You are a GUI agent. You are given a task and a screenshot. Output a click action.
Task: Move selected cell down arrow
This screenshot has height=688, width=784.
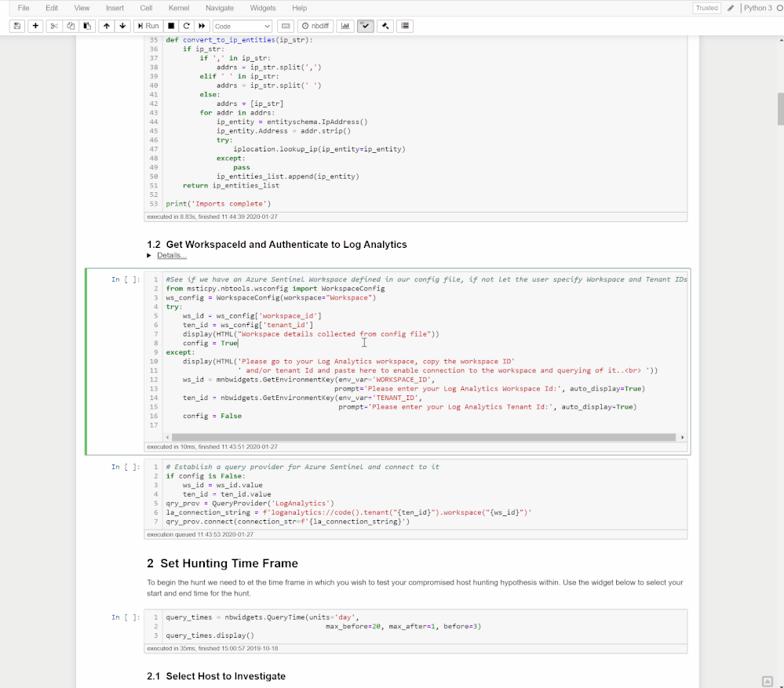pos(122,26)
